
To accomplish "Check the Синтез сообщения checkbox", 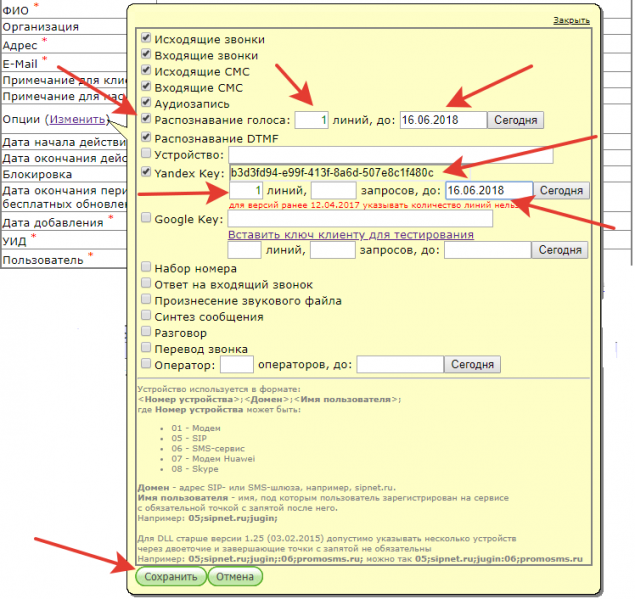I will (146, 316).
